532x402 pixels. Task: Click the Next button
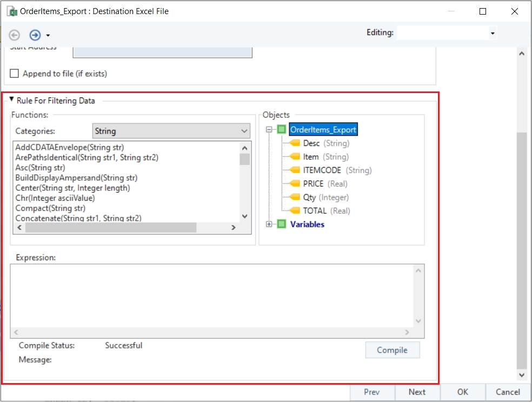pos(417,392)
